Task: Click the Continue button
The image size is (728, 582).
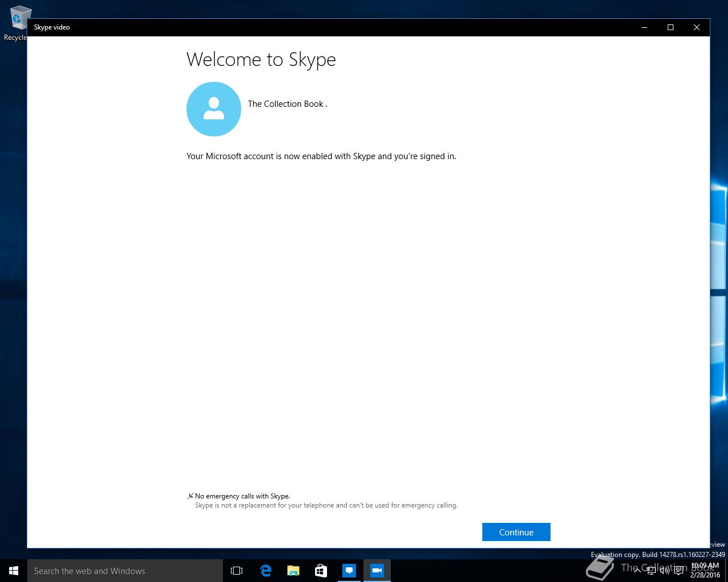Action: [516, 532]
